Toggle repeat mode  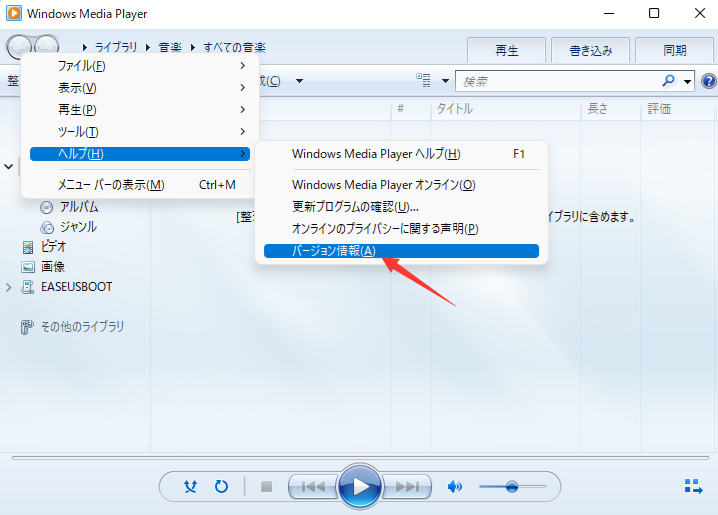click(x=222, y=486)
